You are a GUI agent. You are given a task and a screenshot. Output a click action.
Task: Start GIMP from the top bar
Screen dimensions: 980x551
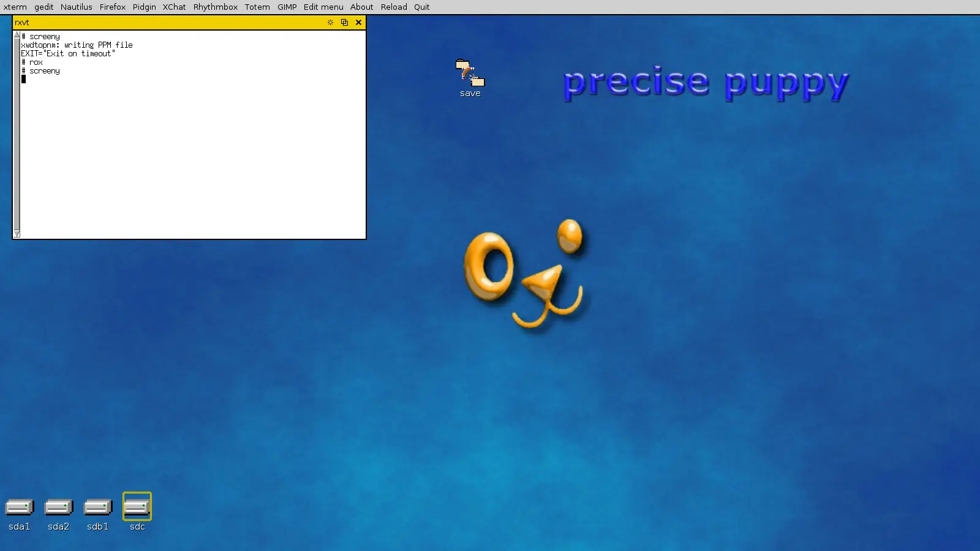[287, 7]
